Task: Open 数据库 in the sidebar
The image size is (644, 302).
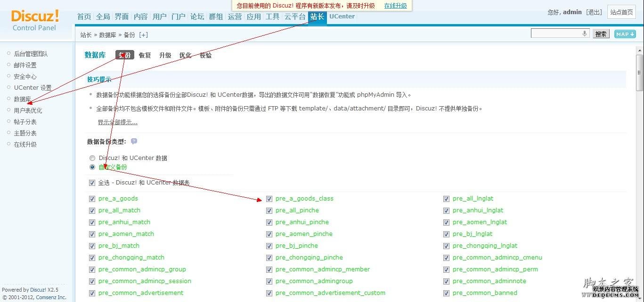Action: tap(22, 99)
